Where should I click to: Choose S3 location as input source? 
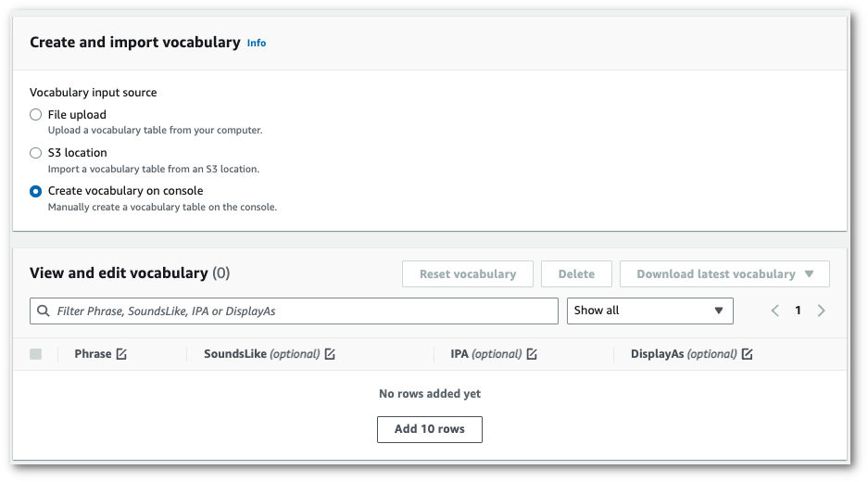click(x=36, y=153)
